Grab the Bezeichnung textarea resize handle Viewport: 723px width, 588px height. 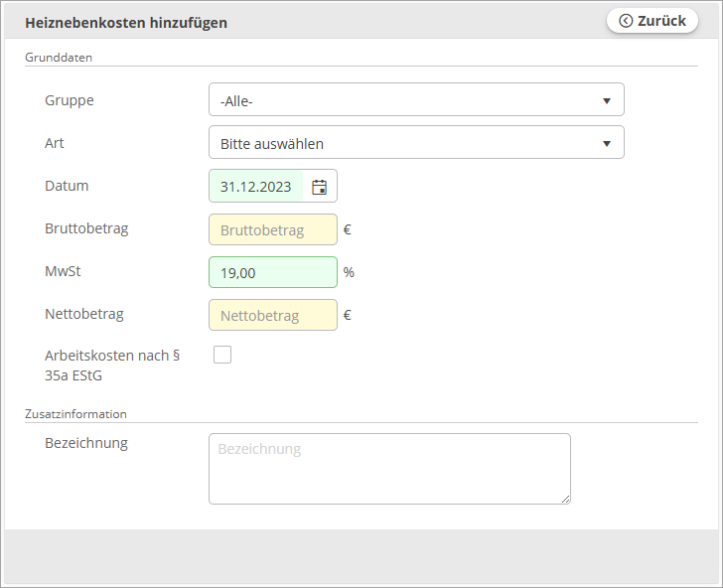(566, 499)
